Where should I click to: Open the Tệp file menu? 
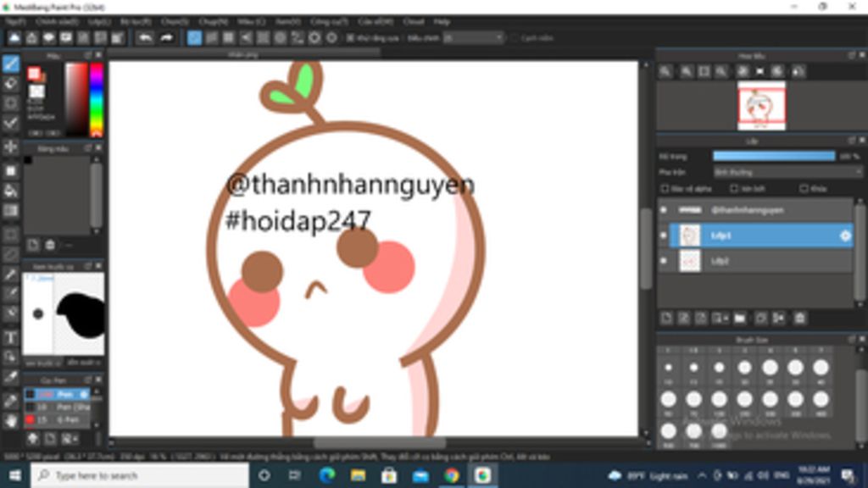[x=15, y=21]
